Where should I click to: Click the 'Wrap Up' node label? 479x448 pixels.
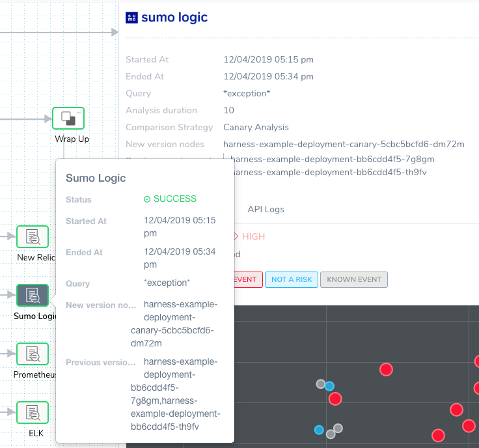point(72,139)
